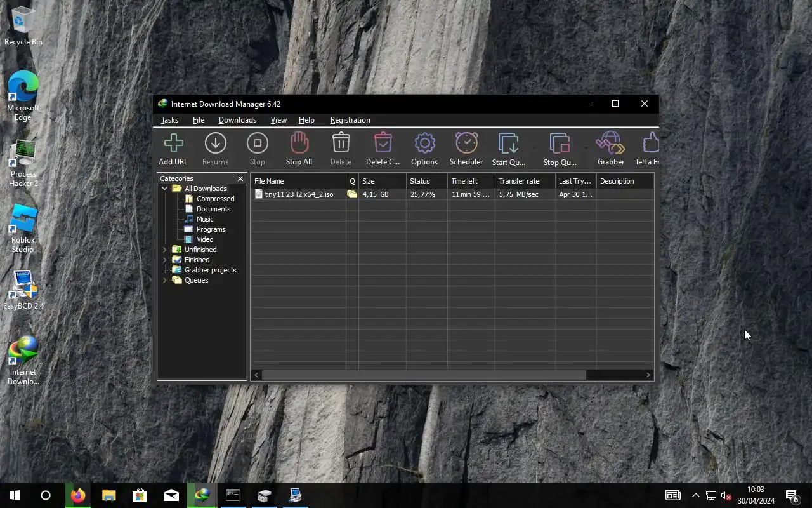
Task: Sort by Status column header
Action: coord(427,181)
